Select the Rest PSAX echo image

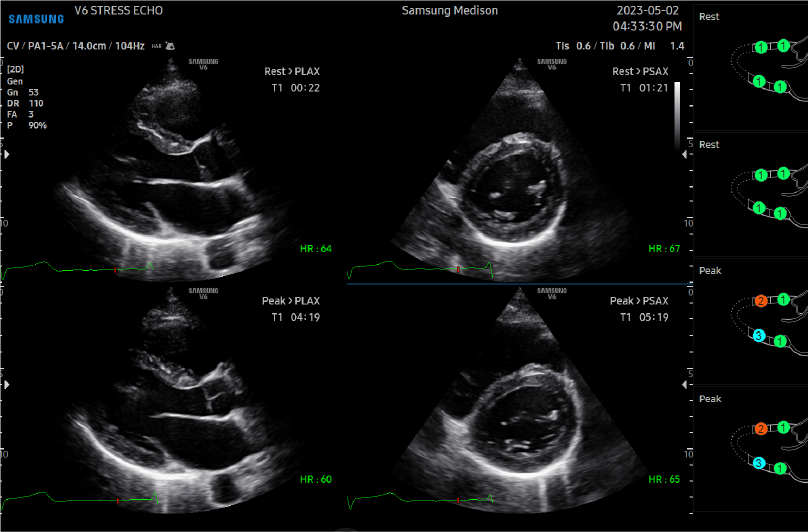click(518, 170)
